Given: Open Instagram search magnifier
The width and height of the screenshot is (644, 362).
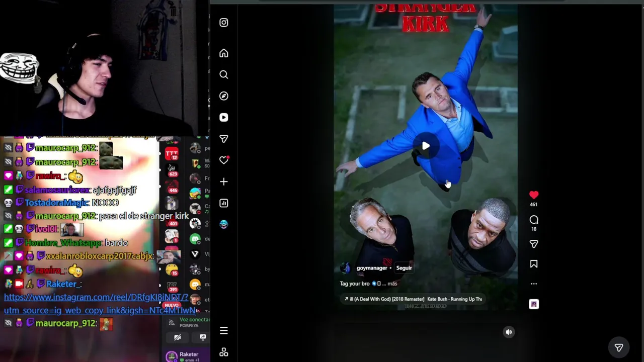Looking at the screenshot, I should coord(224,74).
